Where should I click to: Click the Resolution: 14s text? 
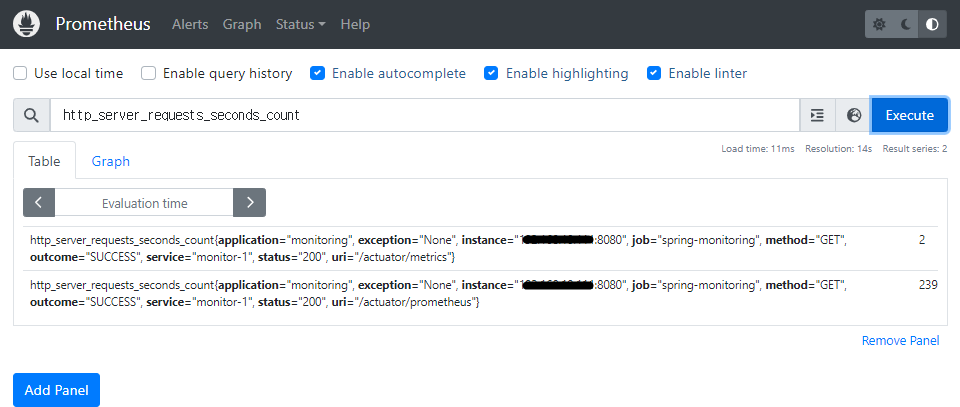tap(838, 149)
